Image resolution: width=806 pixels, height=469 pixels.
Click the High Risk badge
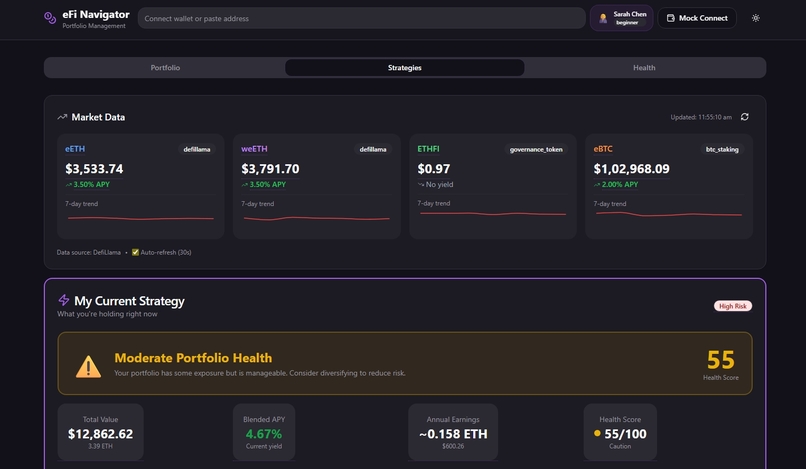[732, 306]
